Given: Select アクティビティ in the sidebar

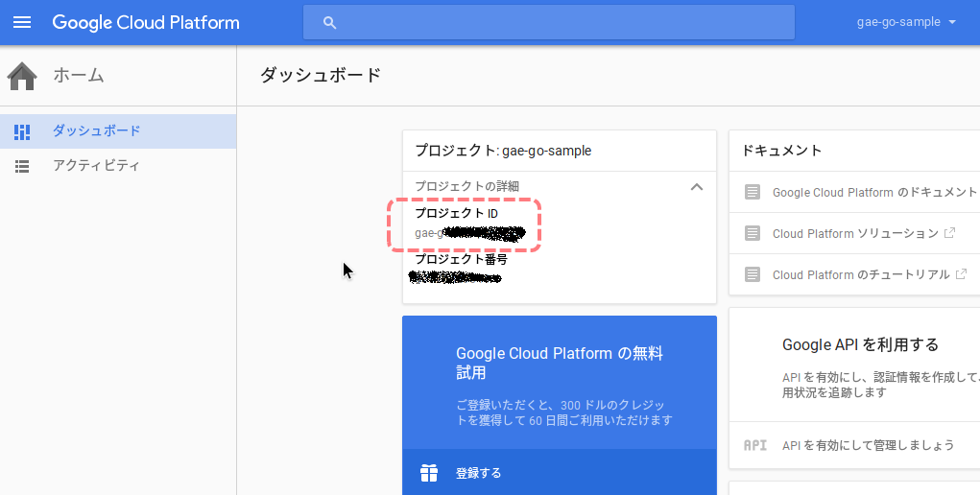Looking at the screenshot, I should pos(118,166).
